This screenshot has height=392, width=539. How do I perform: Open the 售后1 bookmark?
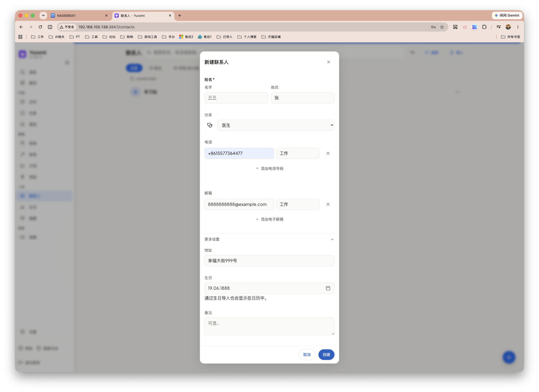(x=205, y=37)
